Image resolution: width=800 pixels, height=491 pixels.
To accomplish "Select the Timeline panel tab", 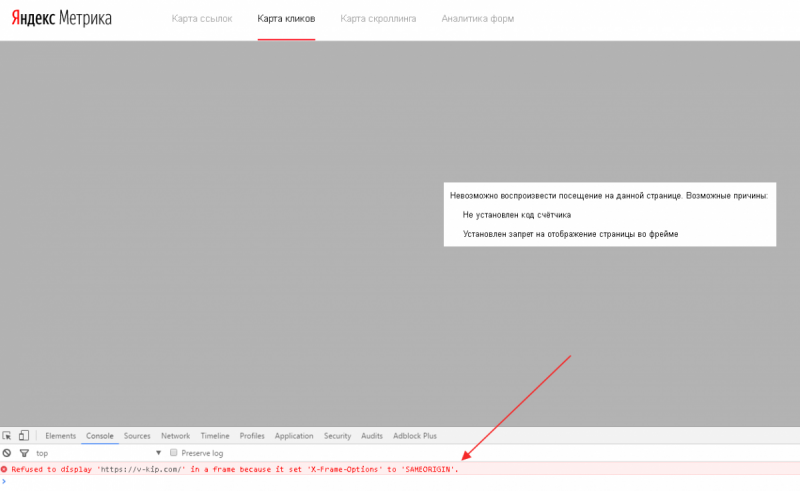I will pyautogui.click(x=215, y=436).
